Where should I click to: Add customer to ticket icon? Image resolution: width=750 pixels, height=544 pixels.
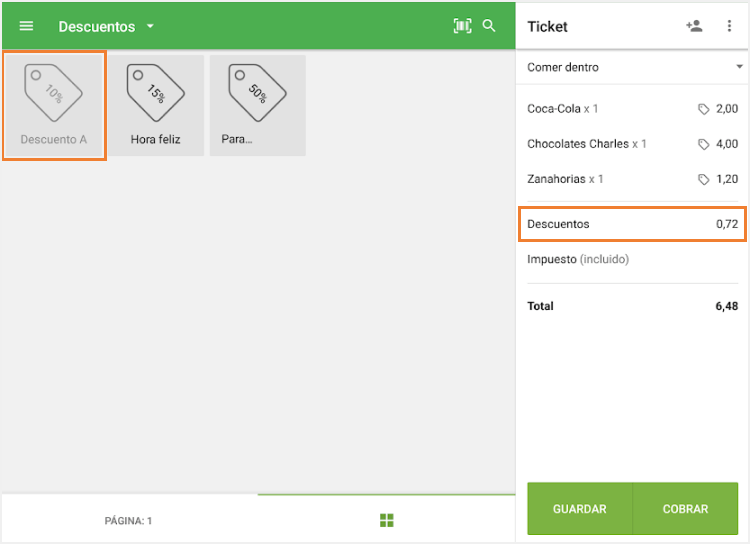[x=694, y=26]
